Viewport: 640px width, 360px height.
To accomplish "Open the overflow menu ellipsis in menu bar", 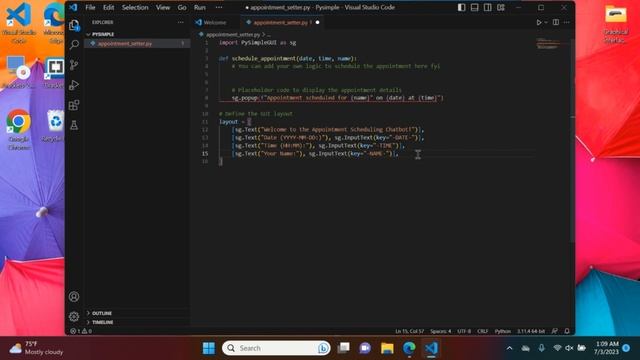I will (219, 7).
